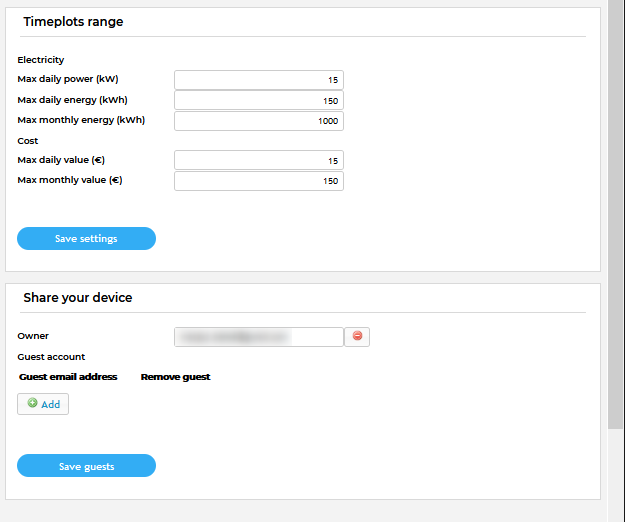
Task: Click the Cost section label
Action: (x=28, y=141)
